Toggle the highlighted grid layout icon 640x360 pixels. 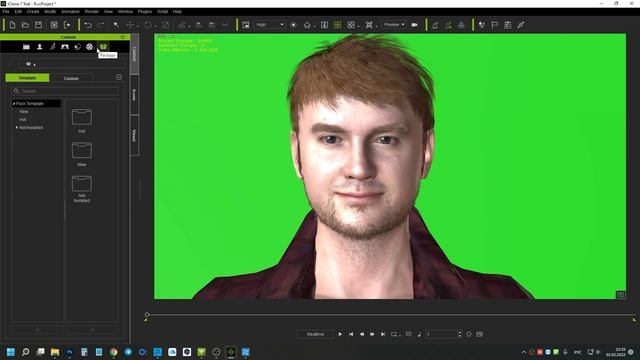[x=338, y=25]
